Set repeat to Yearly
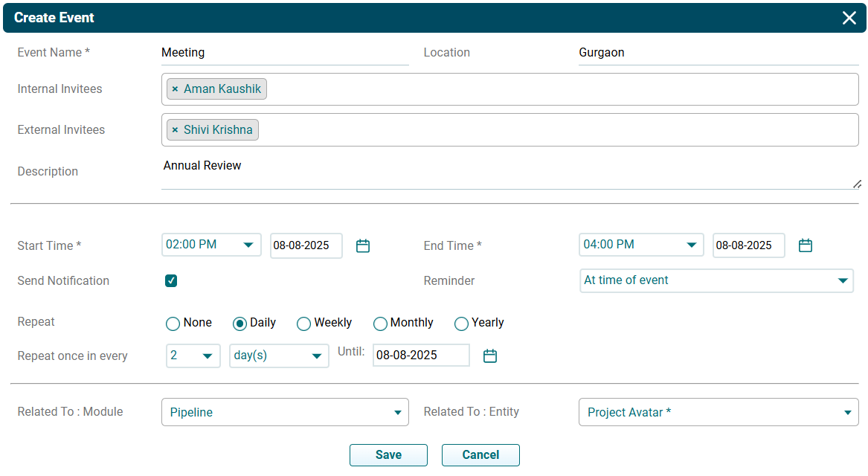The image size is (868, 476). click(x=461, y=324)
